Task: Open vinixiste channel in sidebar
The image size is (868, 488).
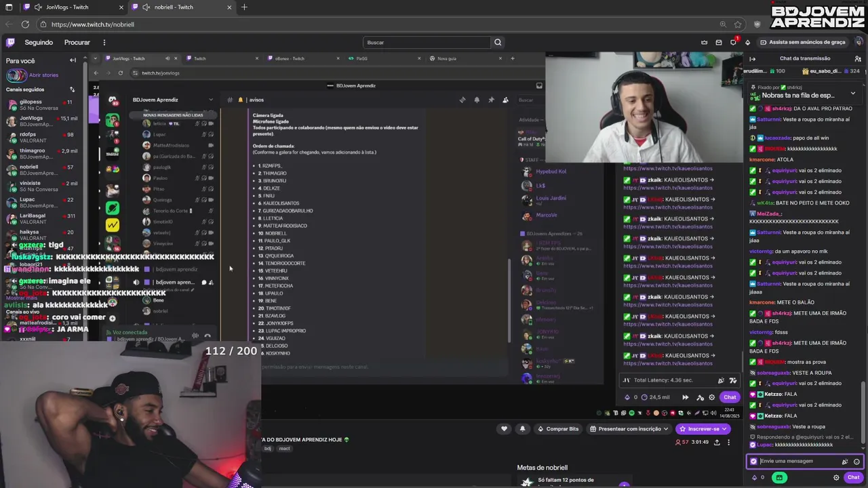Action: coord(42,186)
